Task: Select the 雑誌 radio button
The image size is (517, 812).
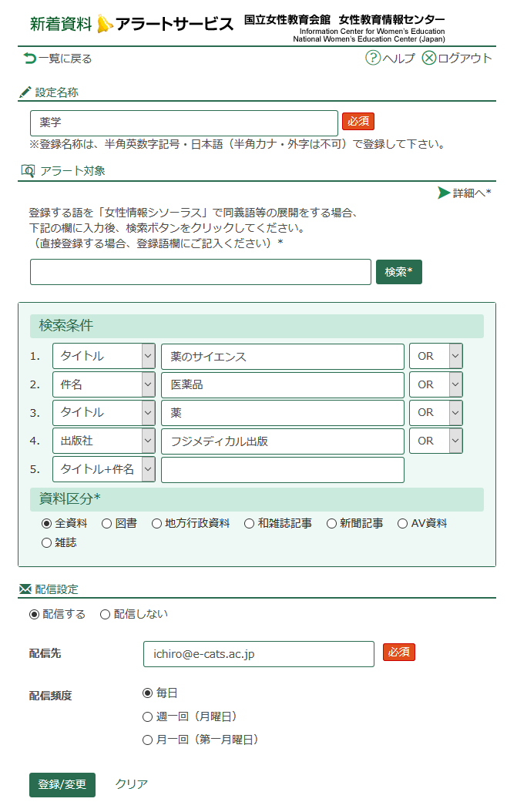Action: (47, 542)
